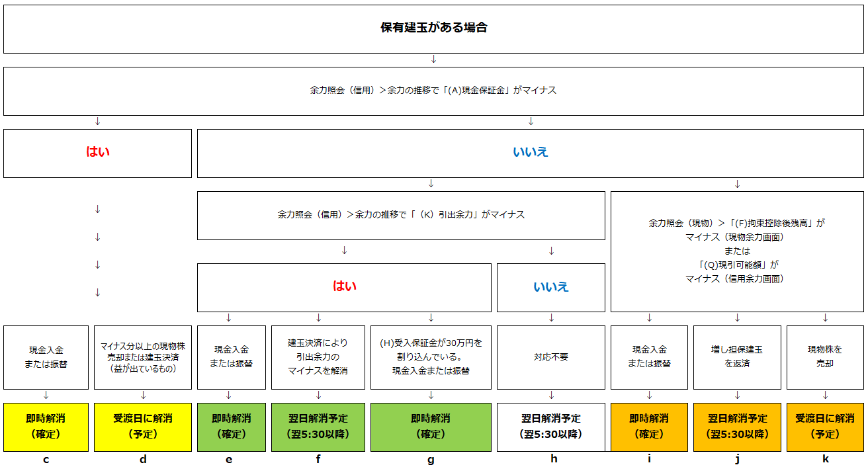Click the red はい box under 引出余力 condition
This screenshot has height=467, width=868.
344,287
